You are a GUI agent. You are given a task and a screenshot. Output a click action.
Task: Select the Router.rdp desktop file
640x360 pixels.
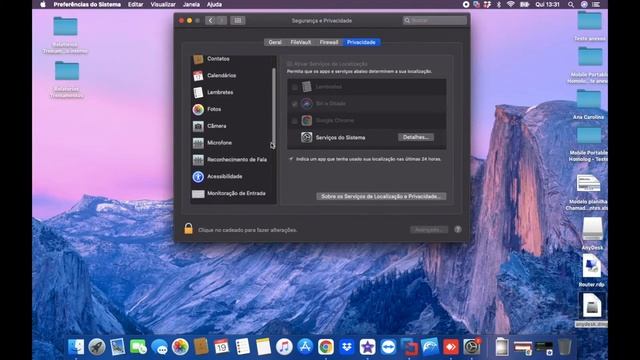[591, 270]
